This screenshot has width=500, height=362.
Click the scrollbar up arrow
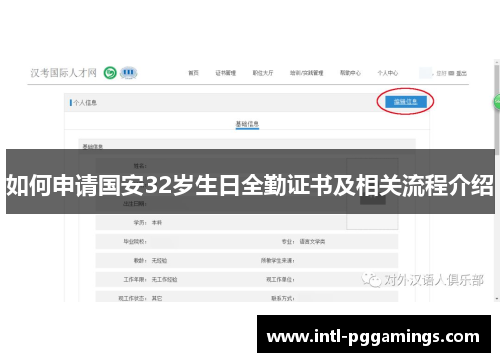coord(497,62)
